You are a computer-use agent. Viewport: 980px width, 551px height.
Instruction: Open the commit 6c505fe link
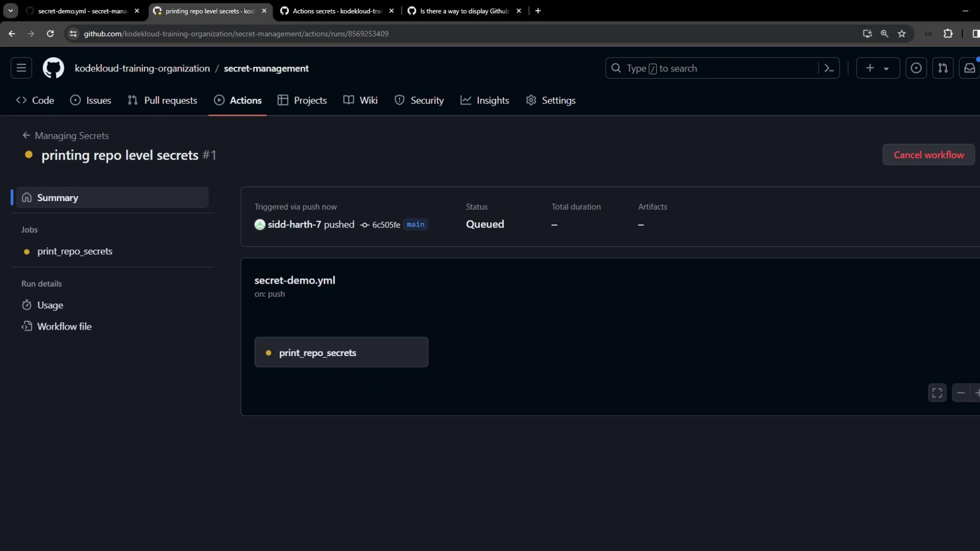tap(386, 225)
